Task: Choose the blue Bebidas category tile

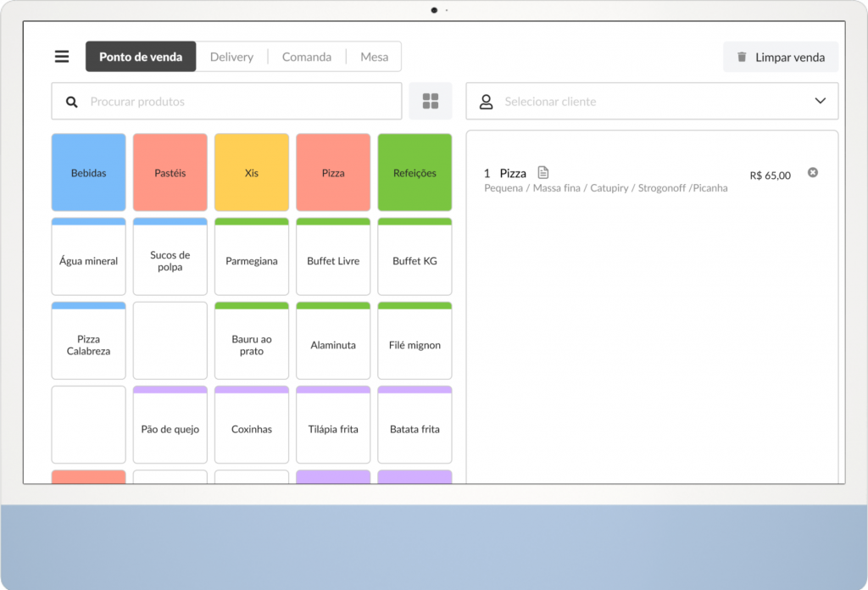Action: click(x=89, y=173)
